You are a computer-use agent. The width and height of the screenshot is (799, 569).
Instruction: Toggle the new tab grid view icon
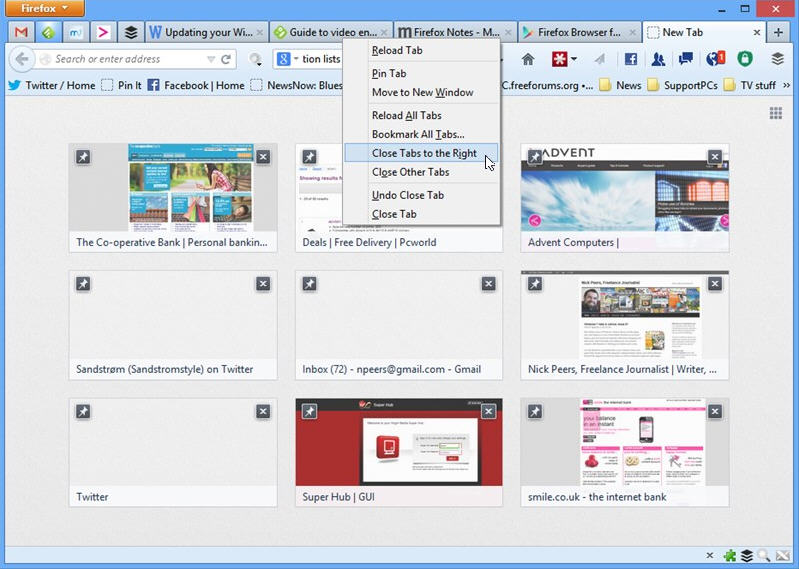[776, 113]
